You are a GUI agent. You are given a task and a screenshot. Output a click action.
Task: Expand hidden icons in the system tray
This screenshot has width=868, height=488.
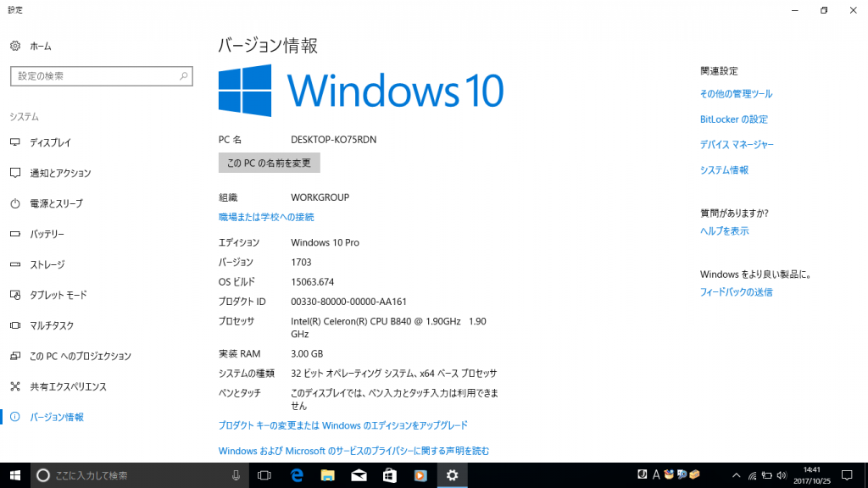pos(737,475)
